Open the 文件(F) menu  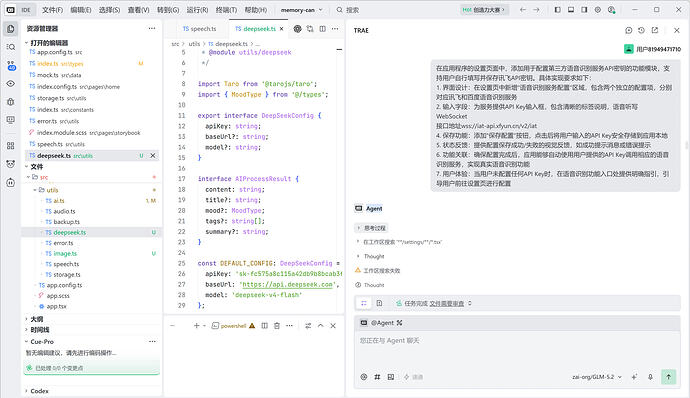[52, 10]
